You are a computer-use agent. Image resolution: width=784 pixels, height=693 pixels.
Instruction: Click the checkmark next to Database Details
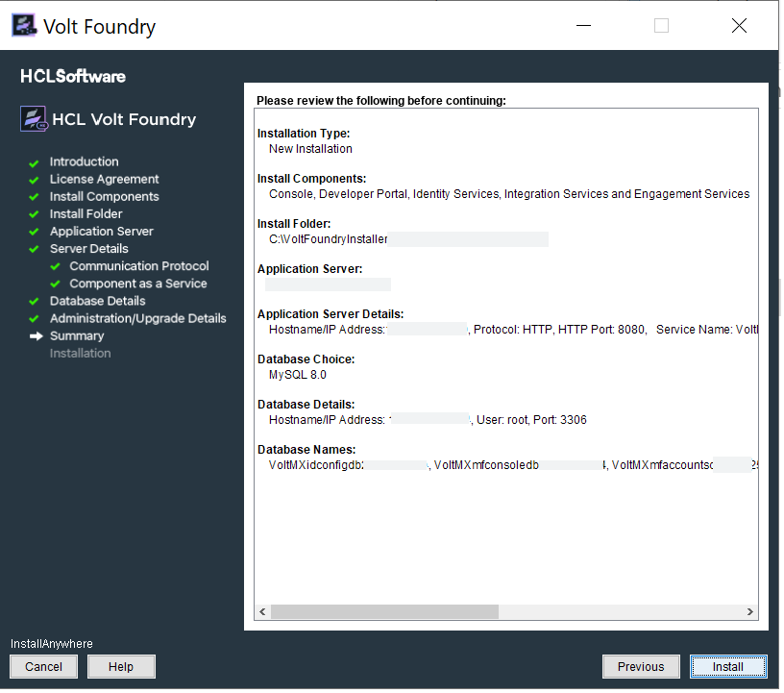(34, 302)
